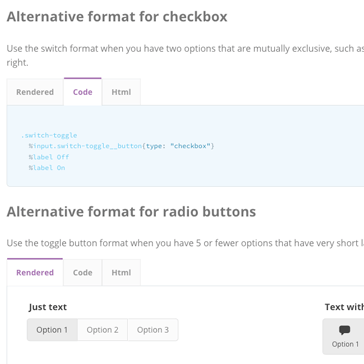
Task: Choose the Option 2 toggle button
Action: point(103,330)
